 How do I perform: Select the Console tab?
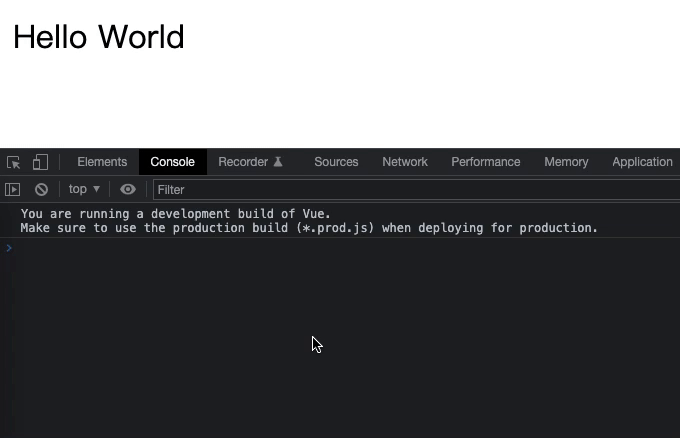(173, 162)
